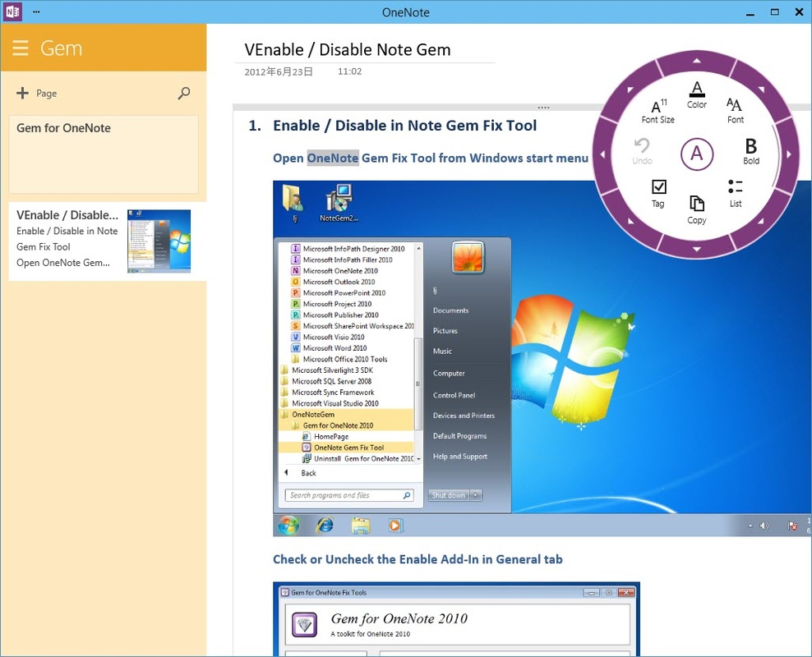Screen dimensions: 812x657
Task: Click the line Check or Uncheck the Enable Add-In
Action: pyautogui.click(x=418, y=559)
